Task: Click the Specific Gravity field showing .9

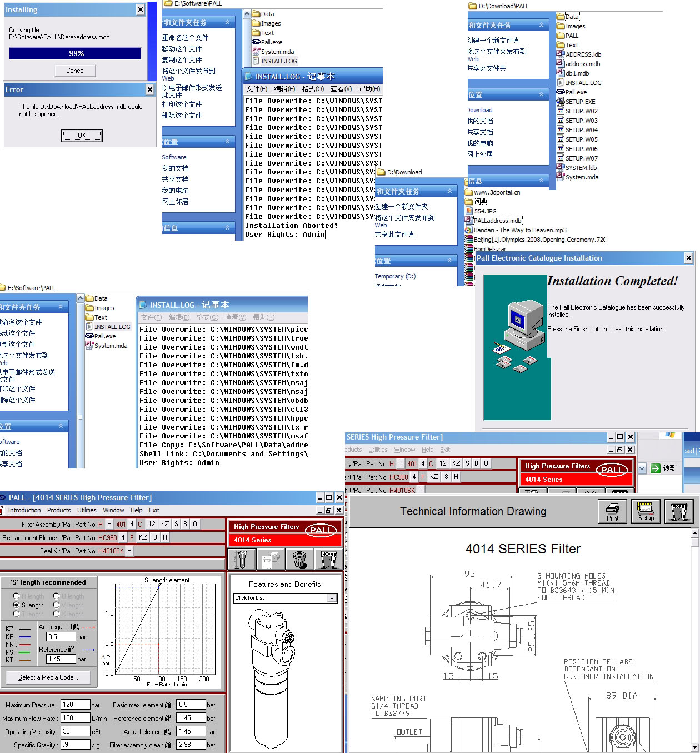Action: pyautogui.click(x=75, y=745)
